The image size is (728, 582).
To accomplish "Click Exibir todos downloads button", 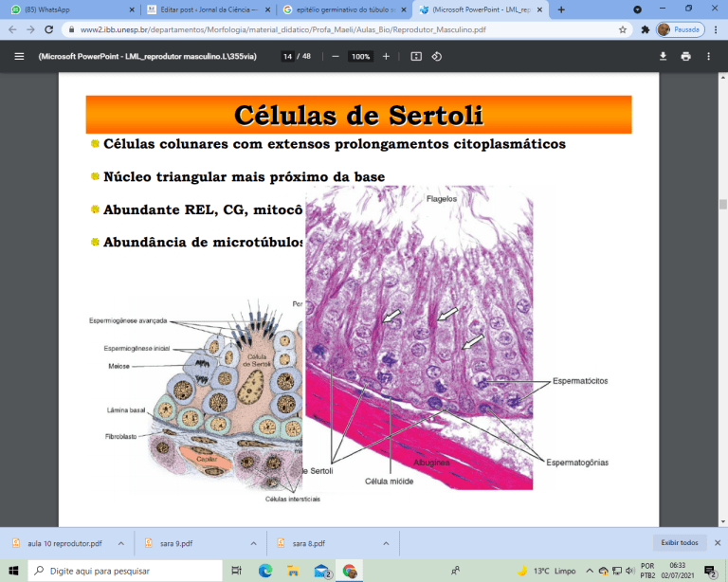I will click(680, 542).
